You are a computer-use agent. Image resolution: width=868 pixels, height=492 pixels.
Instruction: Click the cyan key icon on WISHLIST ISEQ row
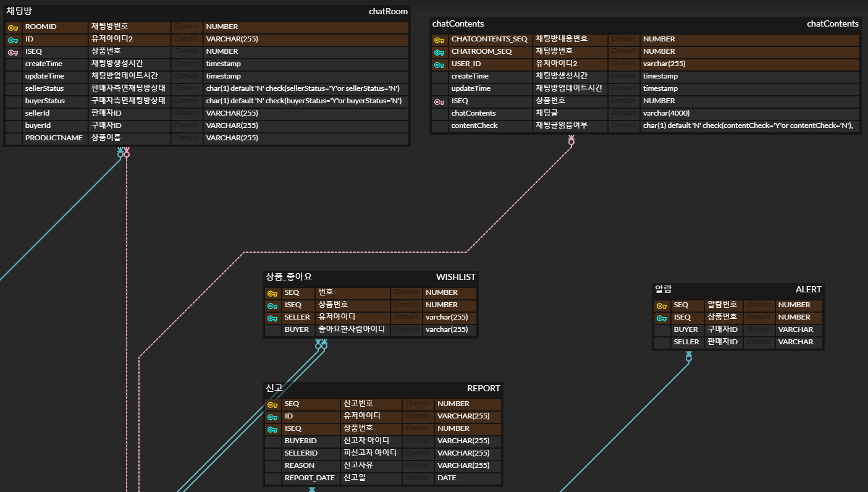coord(272,305)
